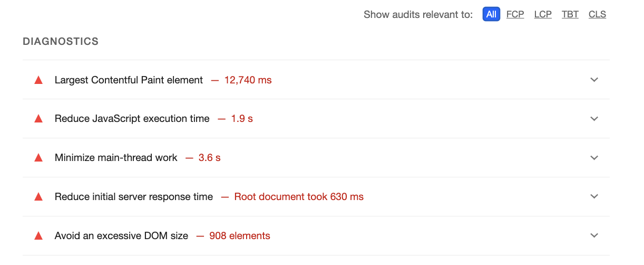The height and width of the screenshot is (265, 644).
Task: Click the red triangle beside Avoid excessive DOM size
Action: [x=38, y=236]
